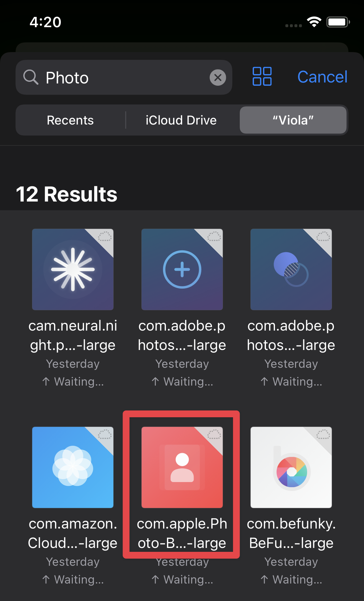The image size is (364, 601).
Task: Tap the Wi-Fi status bar icon
Action: (314, 22)
